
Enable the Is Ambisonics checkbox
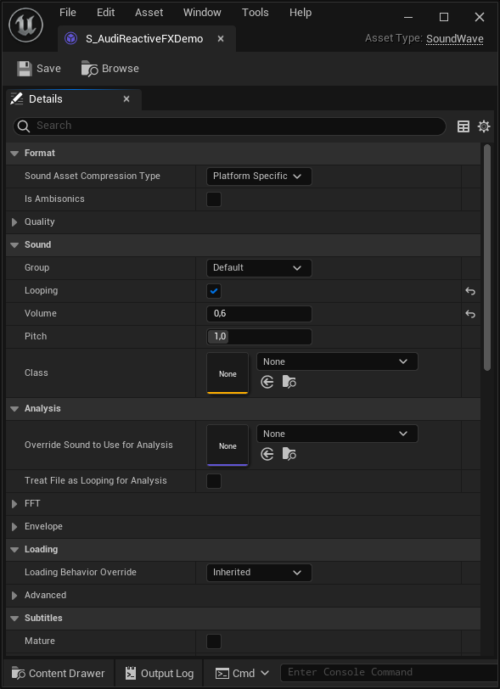(214, 199)
